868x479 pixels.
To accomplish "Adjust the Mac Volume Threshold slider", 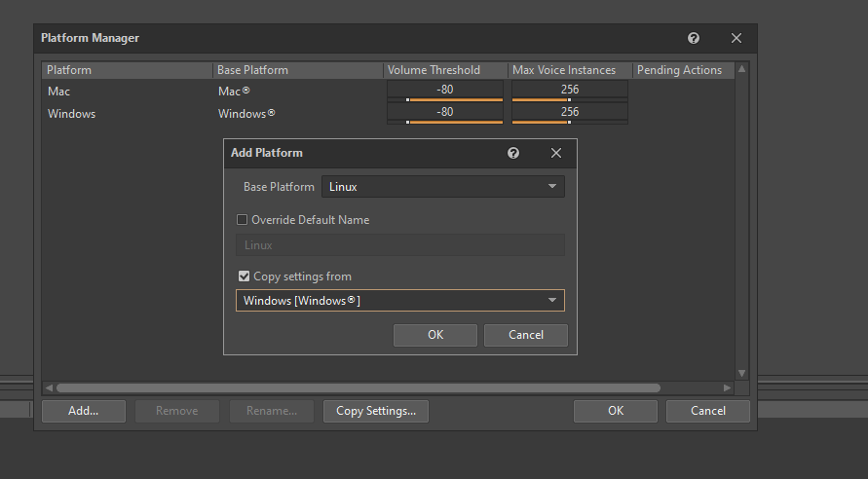I will [445, 99].
